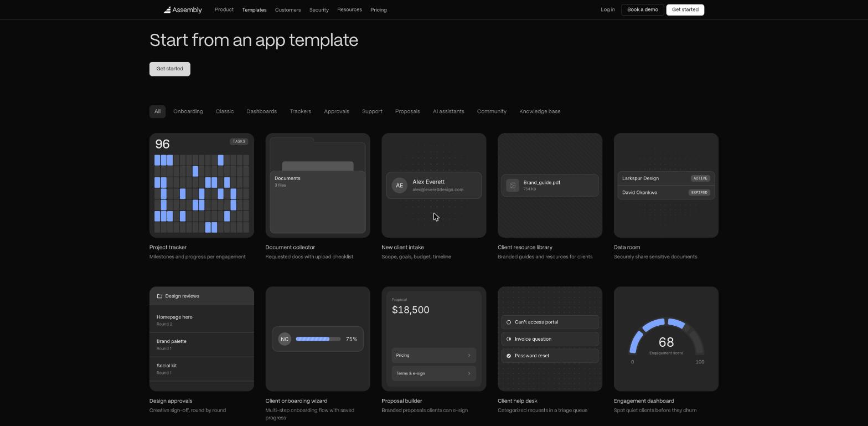Click the Book a demo button
The width and height of the screenshot is (868, 426).
[x=643, y=10]
